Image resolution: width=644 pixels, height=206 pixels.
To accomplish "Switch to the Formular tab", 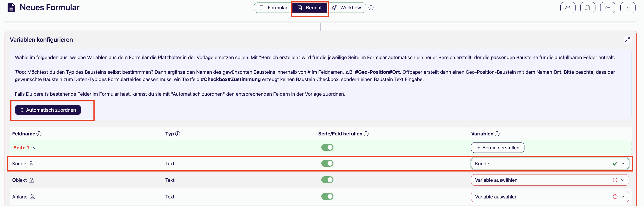I will 273,8.
